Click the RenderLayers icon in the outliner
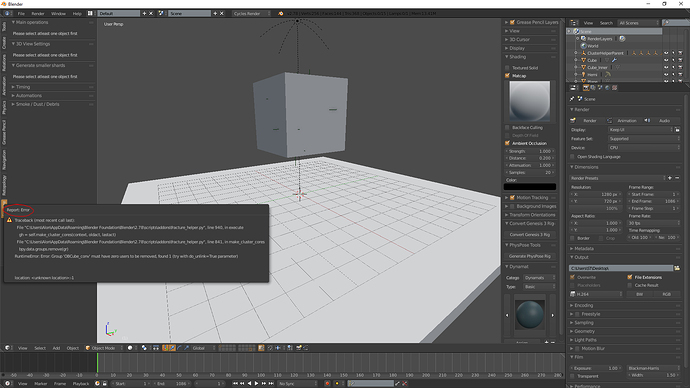The image size is (690, 388). point(584,39)
